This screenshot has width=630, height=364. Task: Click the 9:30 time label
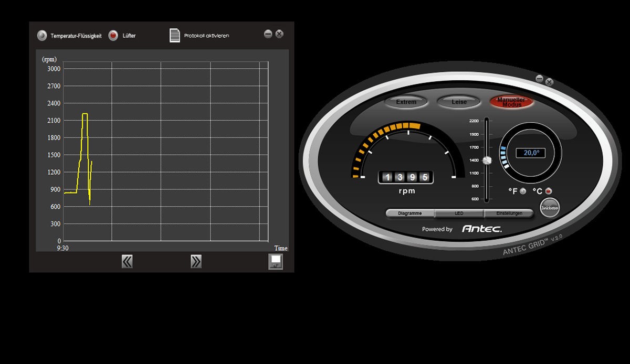tap(62, 248)
